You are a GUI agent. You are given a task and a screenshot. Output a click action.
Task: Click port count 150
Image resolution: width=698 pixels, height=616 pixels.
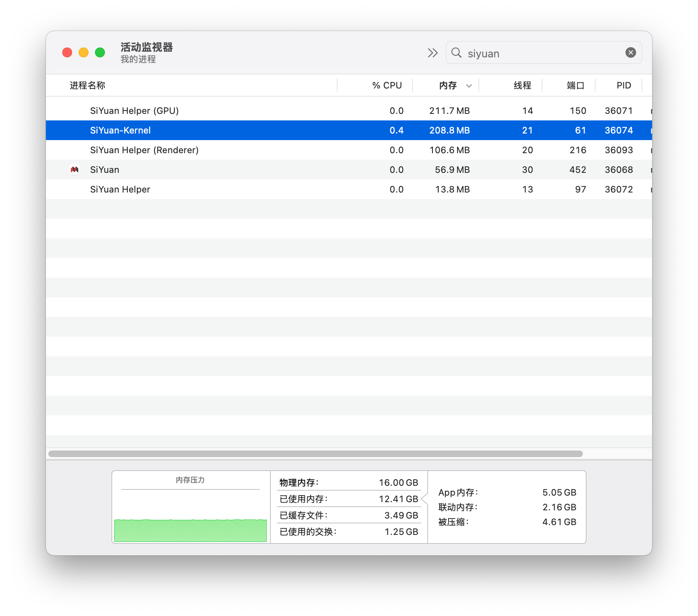[578, 111]
